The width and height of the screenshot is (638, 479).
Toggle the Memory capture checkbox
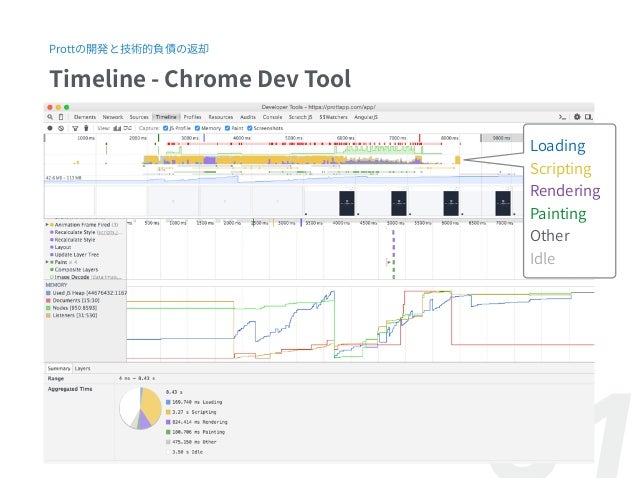pos(197,128)
